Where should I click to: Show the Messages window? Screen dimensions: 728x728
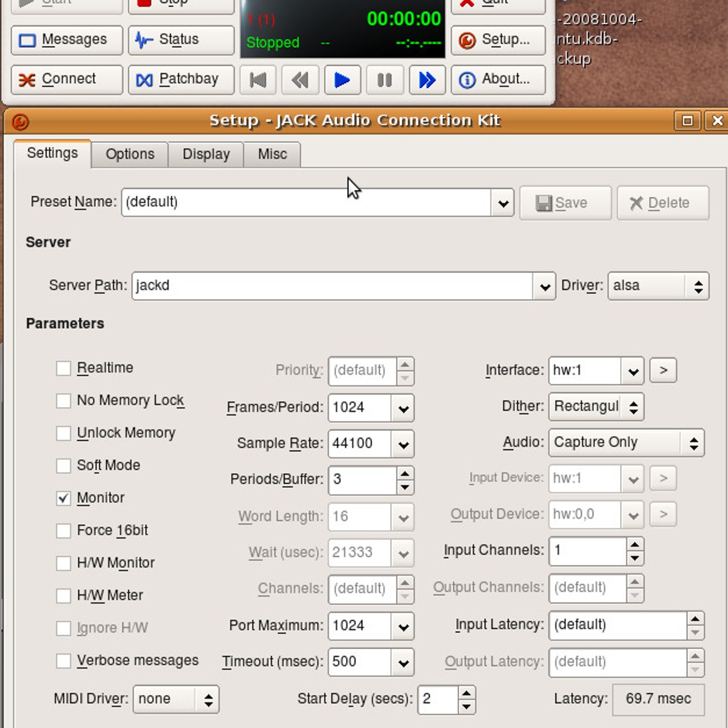click(x=67, y=40)
